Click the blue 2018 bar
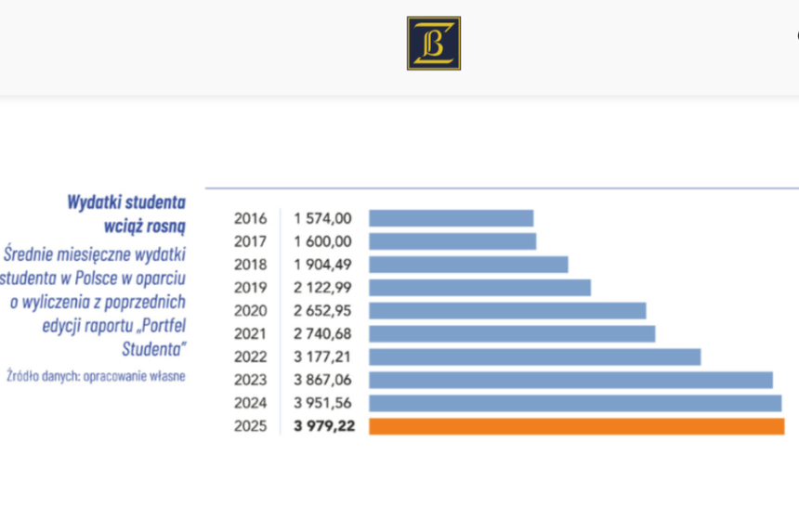Screen dimensions: 799x532 click(x=469, y=265)
